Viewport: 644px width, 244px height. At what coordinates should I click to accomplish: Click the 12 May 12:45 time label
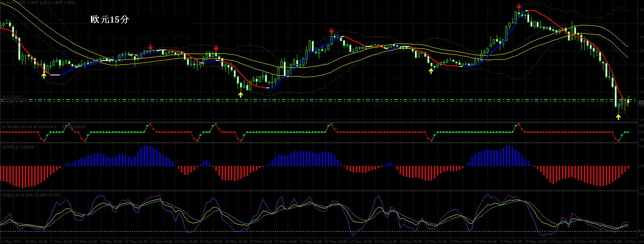[x=261, y=241]
